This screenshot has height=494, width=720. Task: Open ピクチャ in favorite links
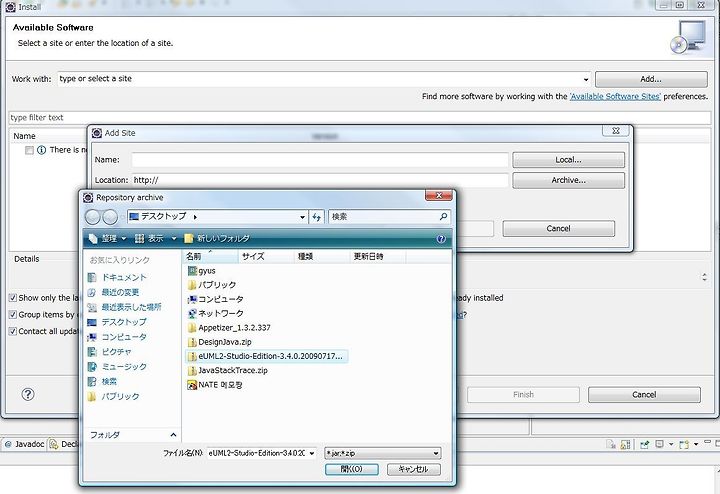pyautogui.click(x=110, y=352)
